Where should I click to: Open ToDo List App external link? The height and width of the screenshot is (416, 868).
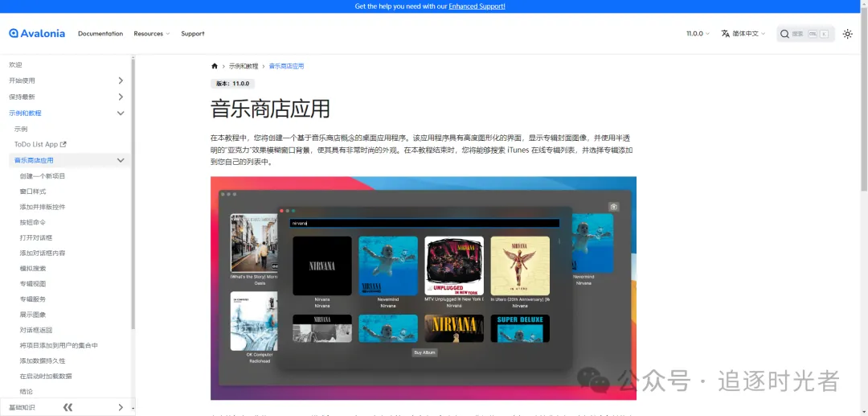click(x=40, y=144)
